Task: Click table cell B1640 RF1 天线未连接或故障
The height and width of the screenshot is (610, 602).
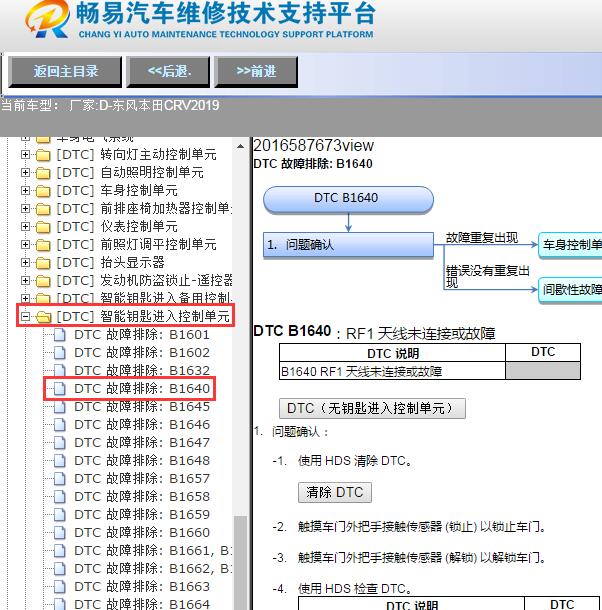Action: pyautogui.click(x=392, y=372)
